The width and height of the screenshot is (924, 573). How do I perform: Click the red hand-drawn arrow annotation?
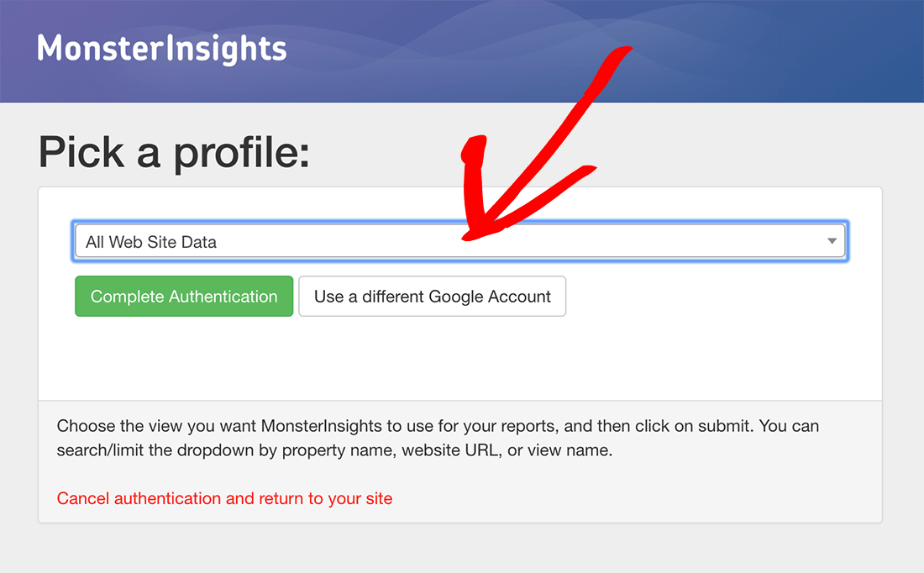(530, 153)
